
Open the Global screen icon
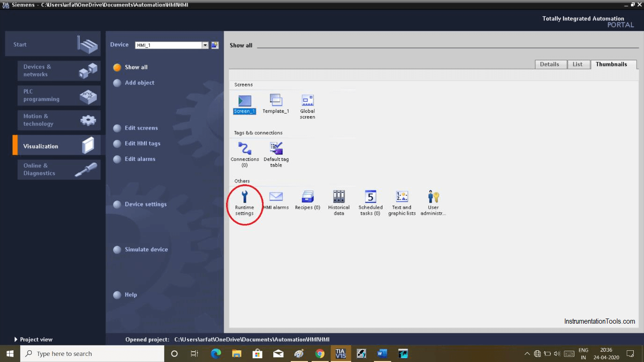[307, 107]
